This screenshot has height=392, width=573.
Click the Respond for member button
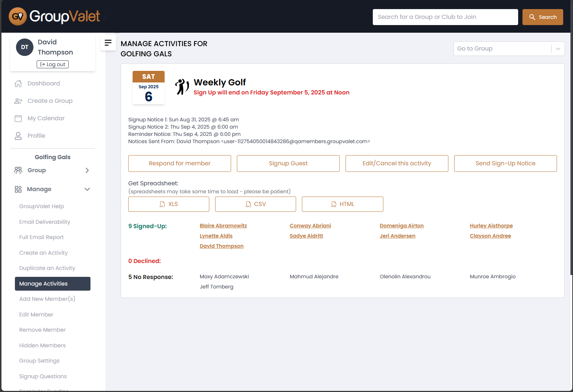click(x=179, y=163)
